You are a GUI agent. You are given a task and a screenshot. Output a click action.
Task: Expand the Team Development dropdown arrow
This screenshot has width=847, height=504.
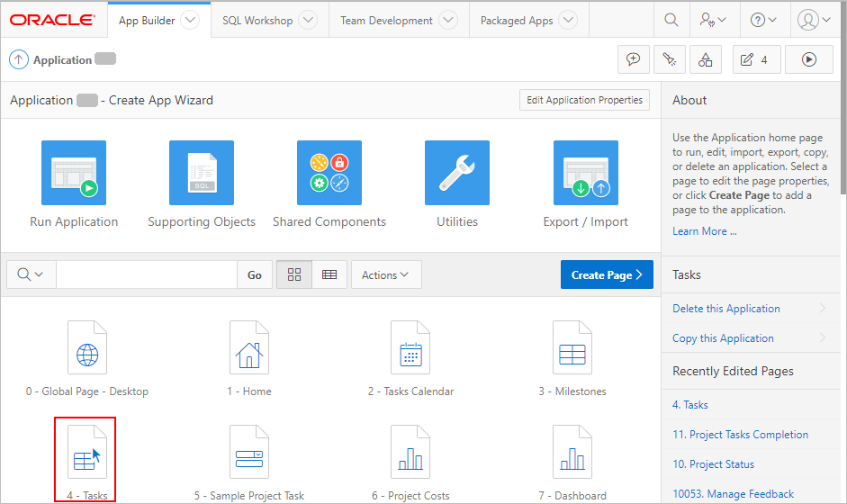coord(448,20)
